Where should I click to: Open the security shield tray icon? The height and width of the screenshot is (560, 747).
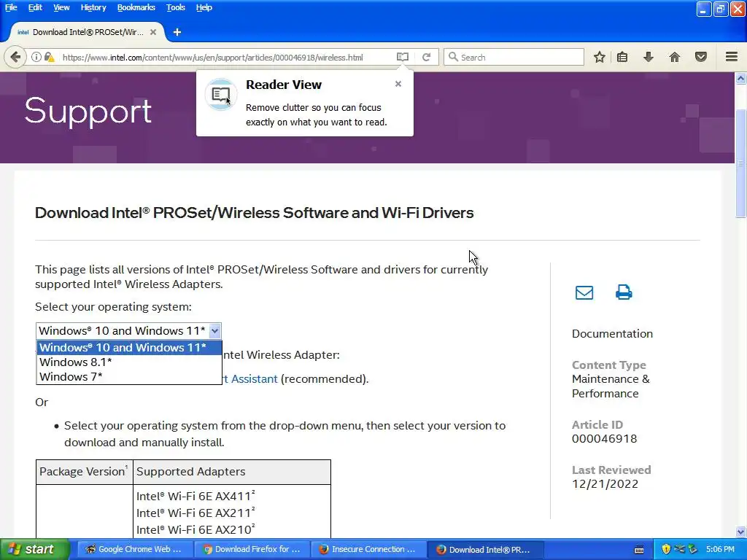(666, 549)
